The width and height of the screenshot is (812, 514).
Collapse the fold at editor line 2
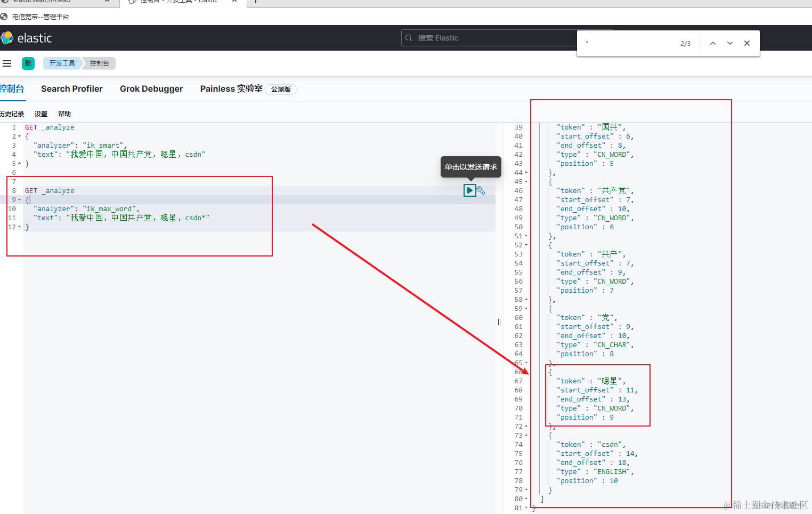(20, 136)
